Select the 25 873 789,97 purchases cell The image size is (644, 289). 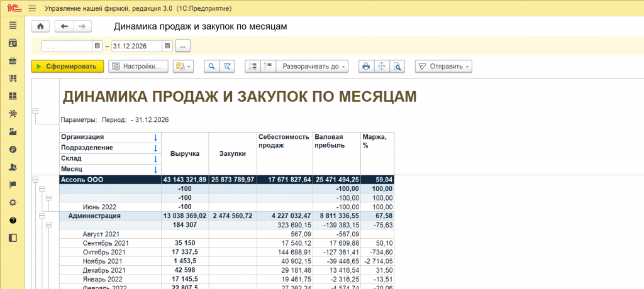coord(233,180)
